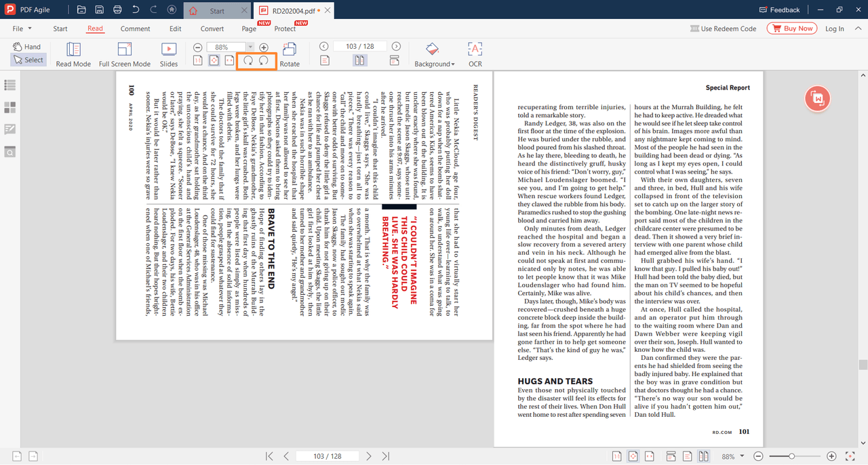Switch to the Hand tool

[x=27, y=46]
